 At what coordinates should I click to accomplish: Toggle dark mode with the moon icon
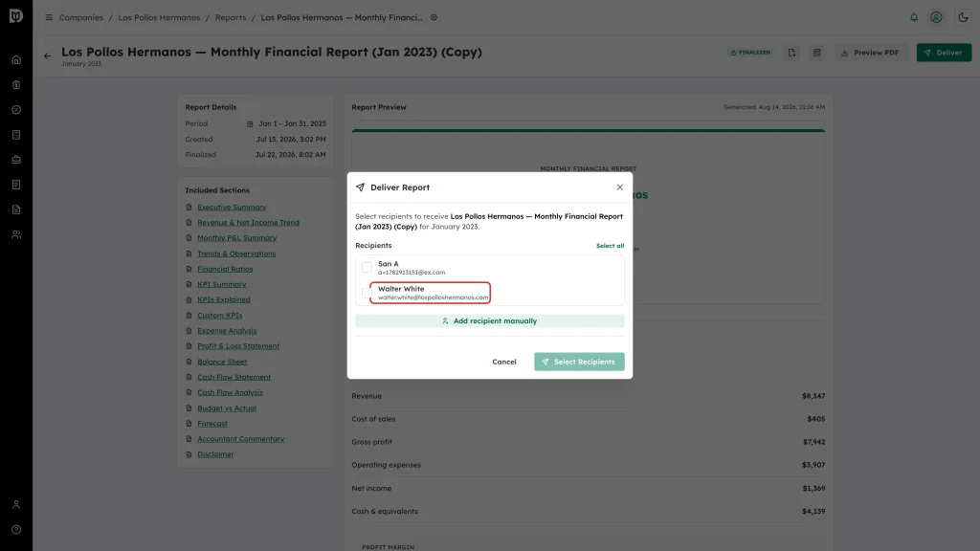tap(963, 17)
